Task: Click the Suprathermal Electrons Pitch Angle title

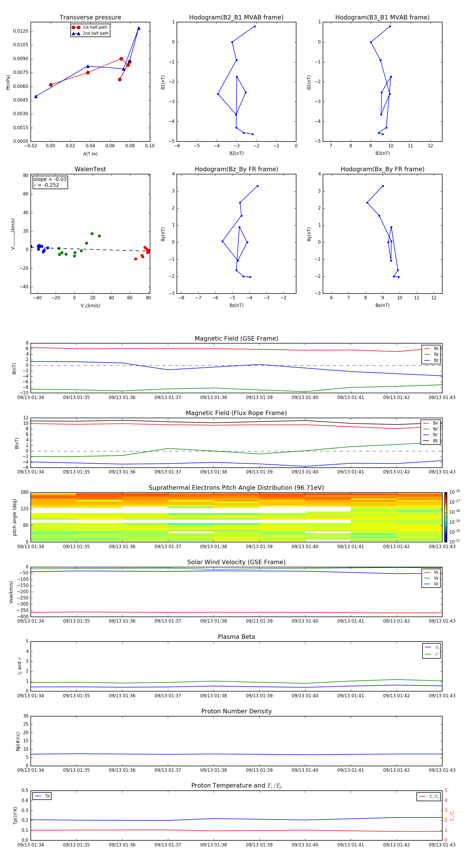Action: [236, 488]
